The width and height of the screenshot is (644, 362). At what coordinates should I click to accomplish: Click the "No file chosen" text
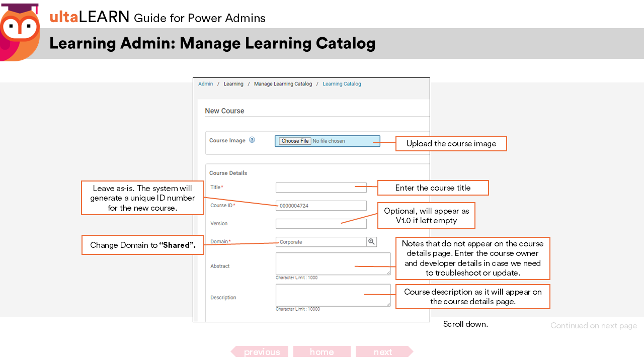329,141
